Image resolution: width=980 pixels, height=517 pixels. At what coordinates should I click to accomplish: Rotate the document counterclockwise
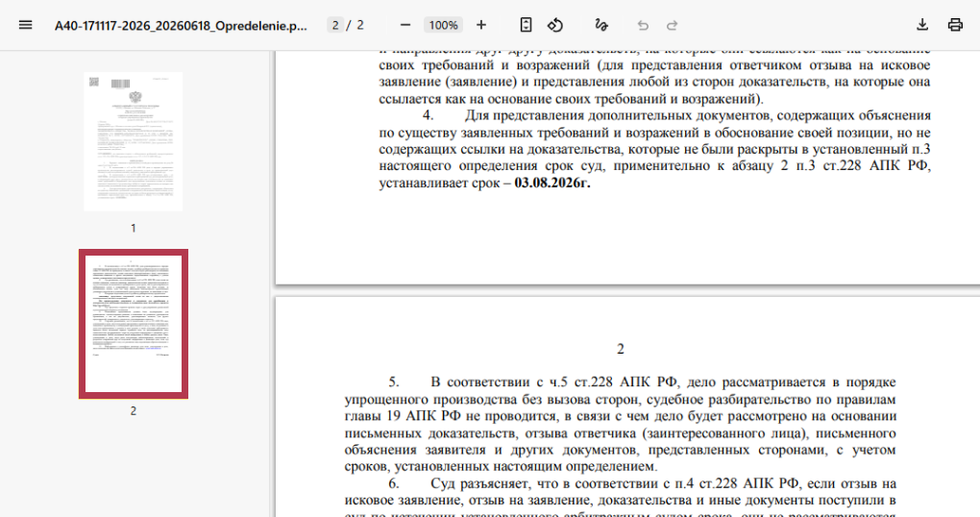(x=555, y=25)
